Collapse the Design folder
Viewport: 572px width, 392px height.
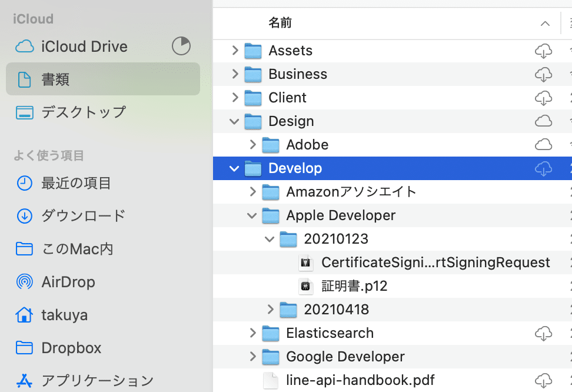point(234,121)
